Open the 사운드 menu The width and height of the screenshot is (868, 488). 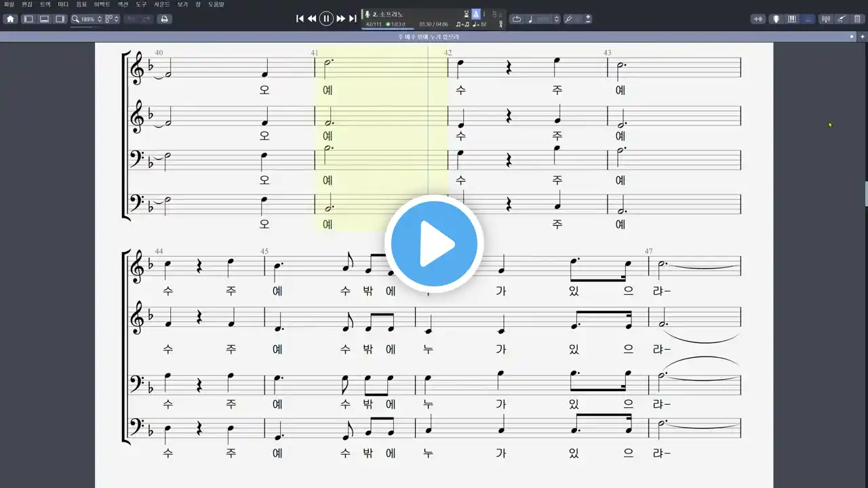[162, 4]
